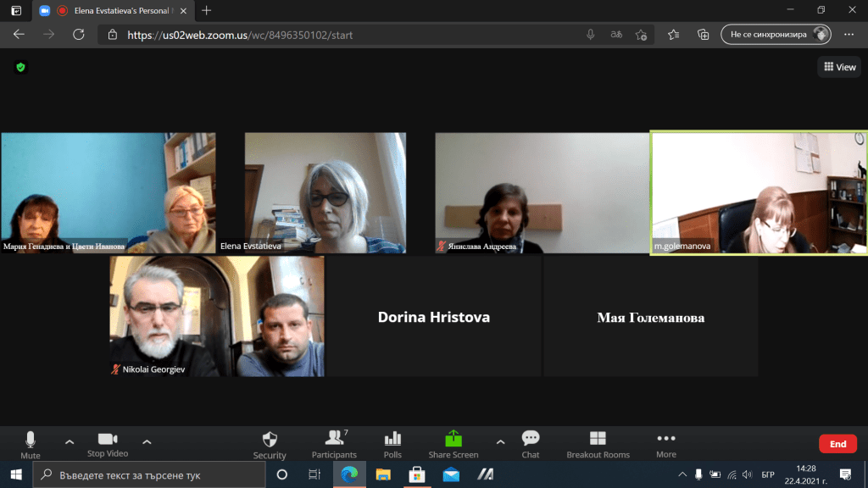Select the Dorina Hristova participant tile
868x488 pixels.
(x=433, y=317)
